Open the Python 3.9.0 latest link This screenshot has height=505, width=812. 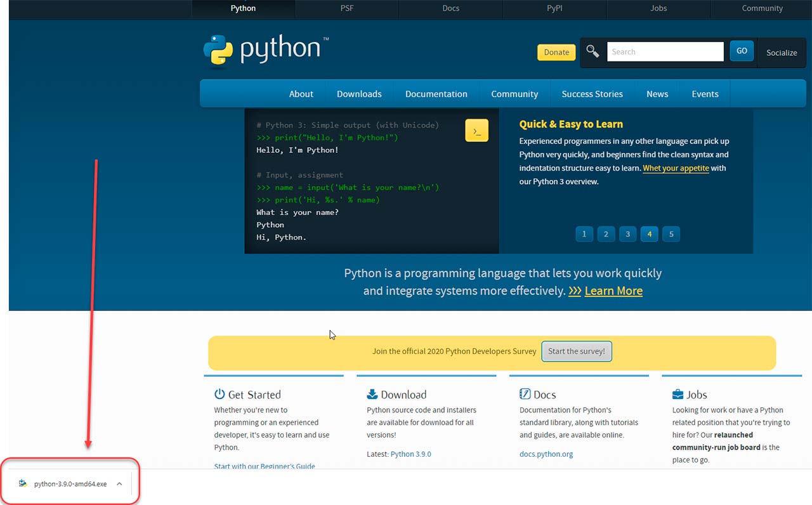[x=410, y=454]
